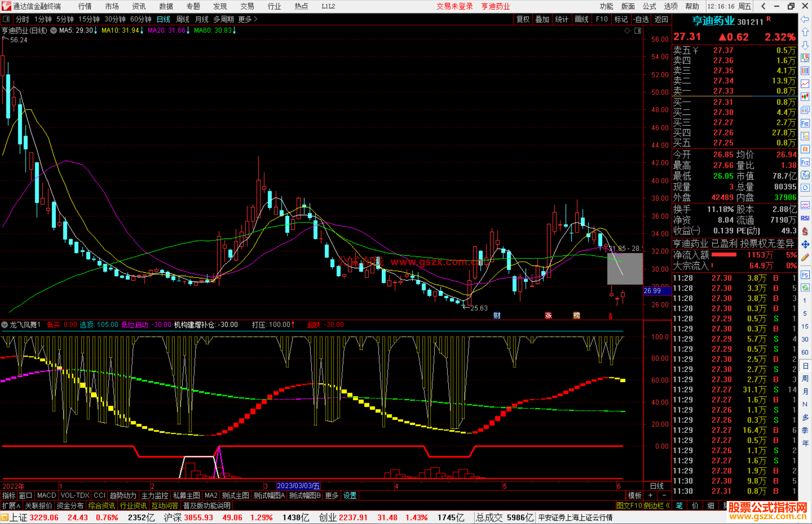Open the 龙飞凤舞1 indicator dropdown
This screenshot has width=812, height=524.
(x=5, y=325)
